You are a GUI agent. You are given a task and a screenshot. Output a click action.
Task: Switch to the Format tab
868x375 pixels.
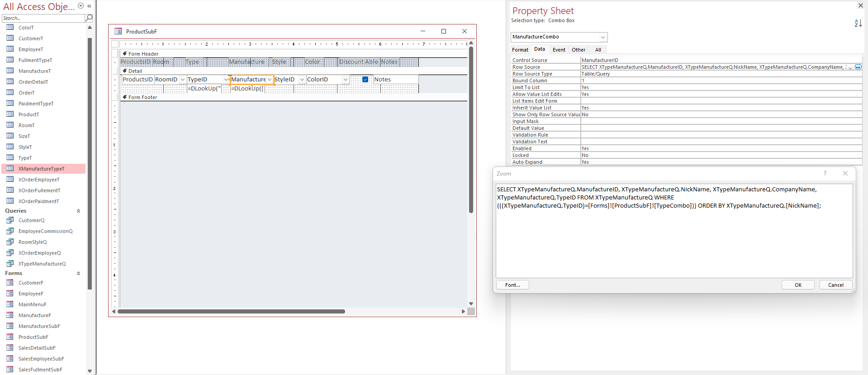(520, 50)
